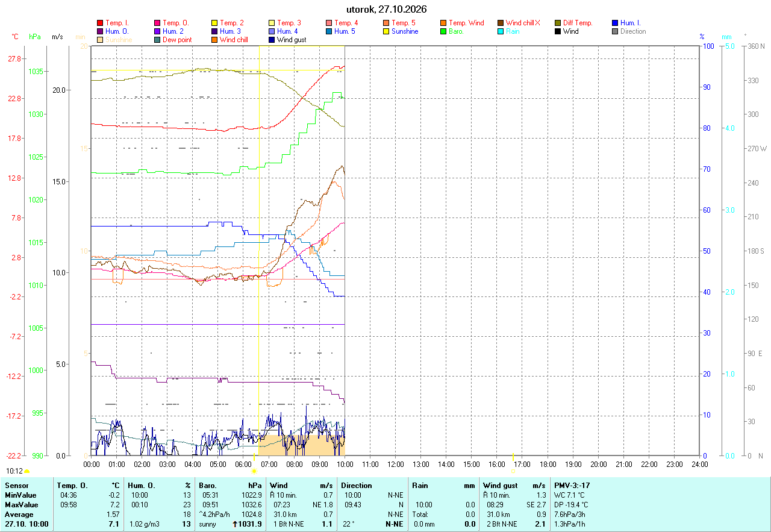Click the sun icon beside 10:12

coord(27,471)
